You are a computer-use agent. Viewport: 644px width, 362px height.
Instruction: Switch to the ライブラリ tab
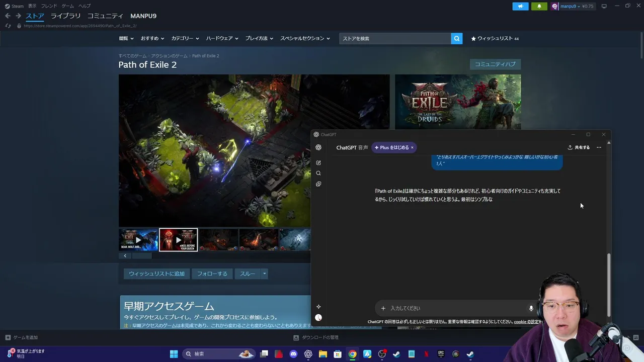pos(65,16)
